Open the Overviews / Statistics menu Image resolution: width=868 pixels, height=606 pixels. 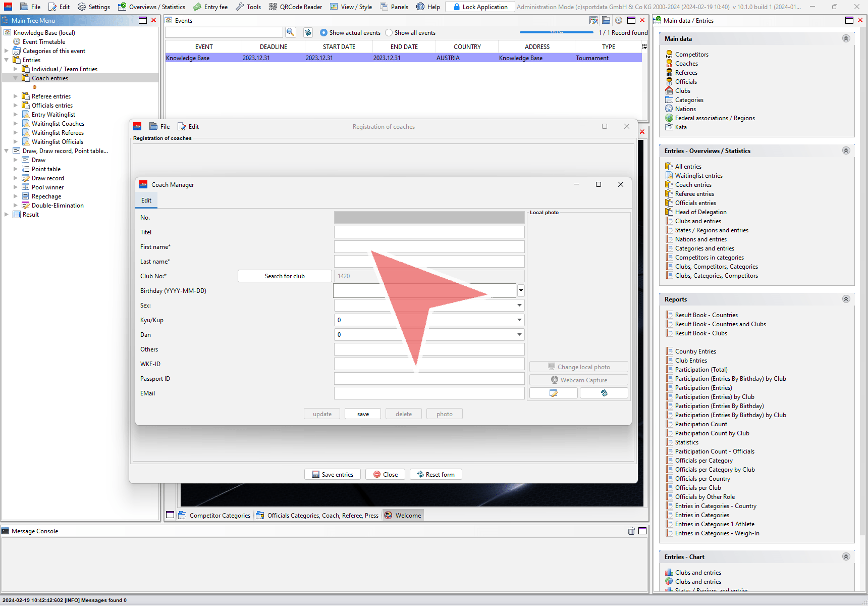(151, 7)
